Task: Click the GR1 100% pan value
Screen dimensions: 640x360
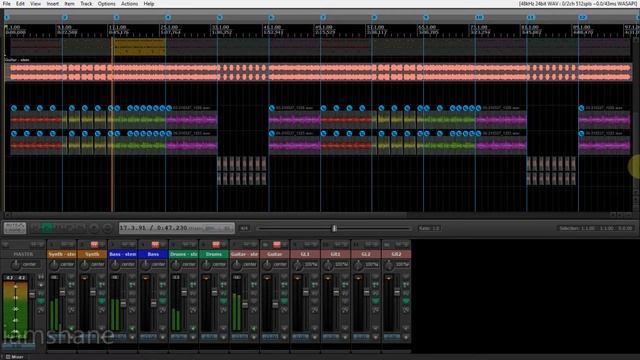Action: 341,264
